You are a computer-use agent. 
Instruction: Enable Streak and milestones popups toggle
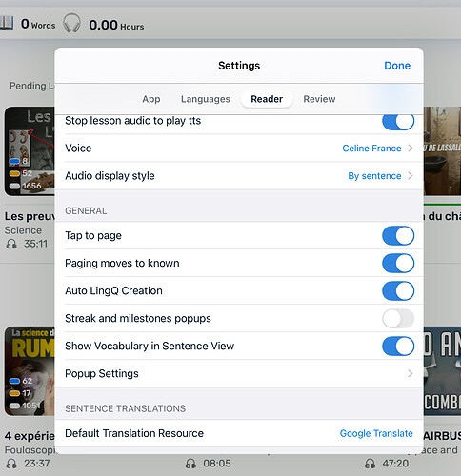[398, 318]
